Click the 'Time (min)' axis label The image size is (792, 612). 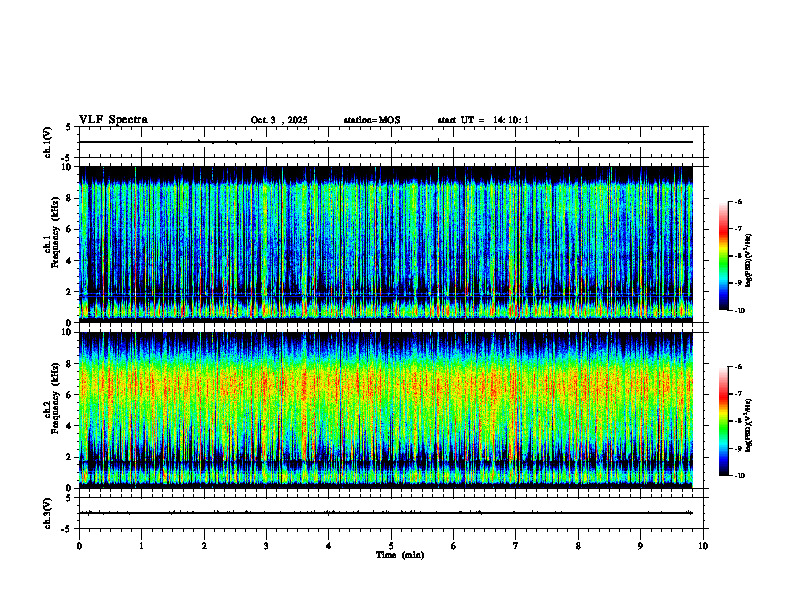[400, 555]
